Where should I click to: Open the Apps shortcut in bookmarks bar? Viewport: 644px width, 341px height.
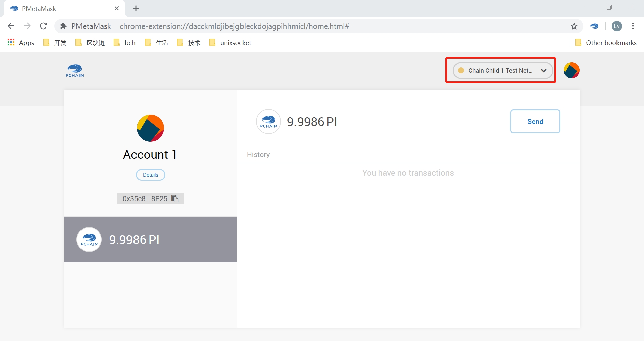click(21, 43)
